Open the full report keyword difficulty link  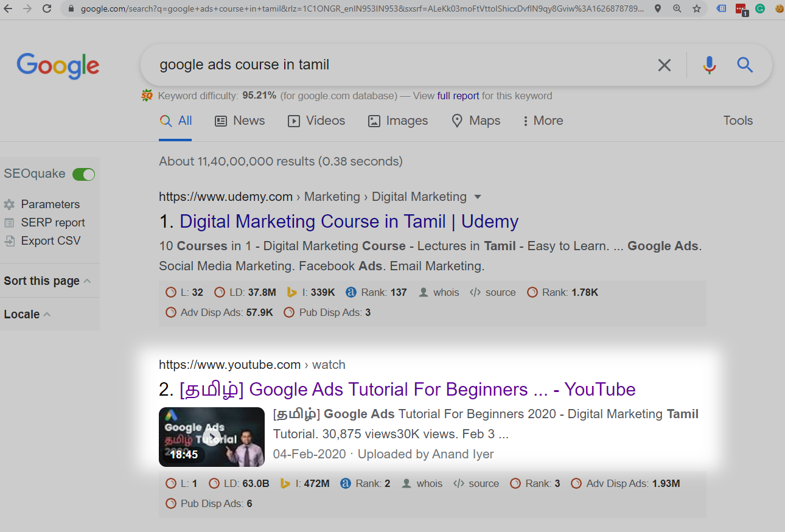tap(458, 96)
